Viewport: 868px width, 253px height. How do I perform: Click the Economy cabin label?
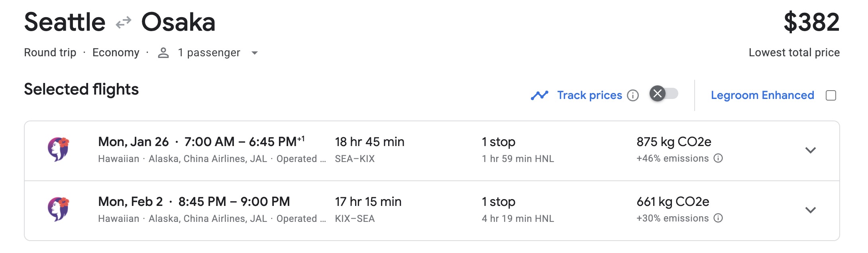pyautogui.click(x=116, y=52)
